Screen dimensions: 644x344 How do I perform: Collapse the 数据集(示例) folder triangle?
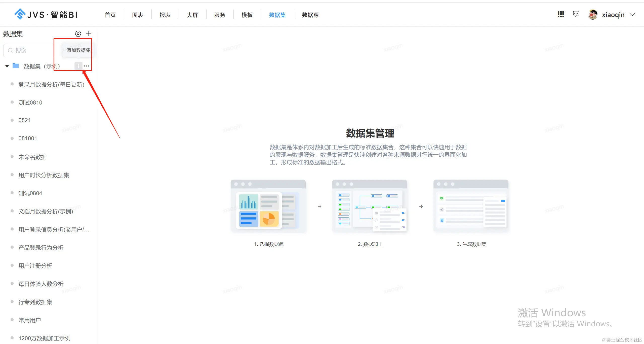pos(7,66)
